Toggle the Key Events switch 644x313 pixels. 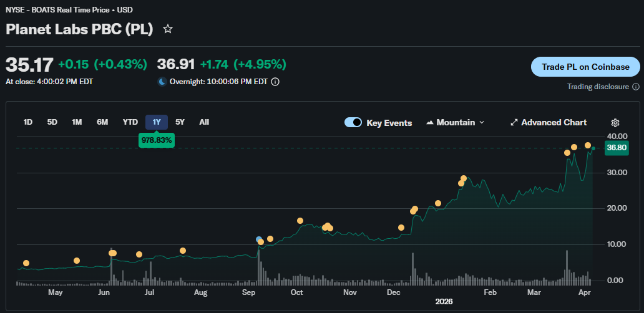[x=353, y=122]
